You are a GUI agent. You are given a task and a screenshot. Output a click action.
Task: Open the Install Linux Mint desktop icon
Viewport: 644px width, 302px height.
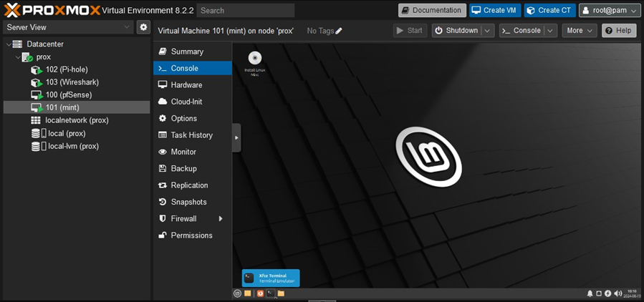point(254,59)
